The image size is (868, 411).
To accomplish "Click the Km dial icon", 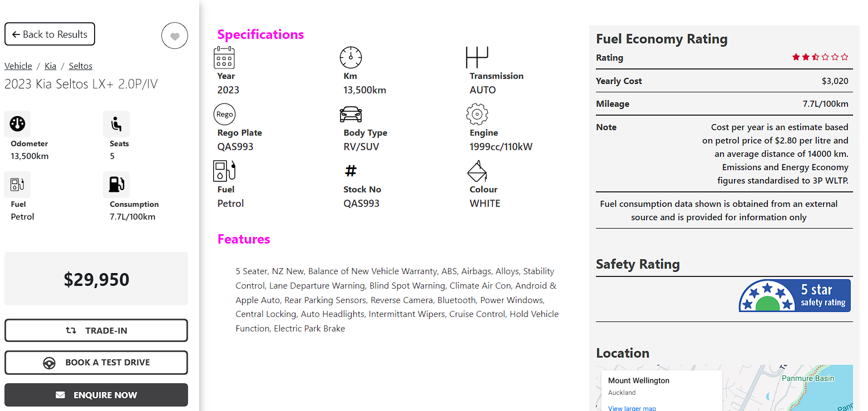I will [351, 57].
